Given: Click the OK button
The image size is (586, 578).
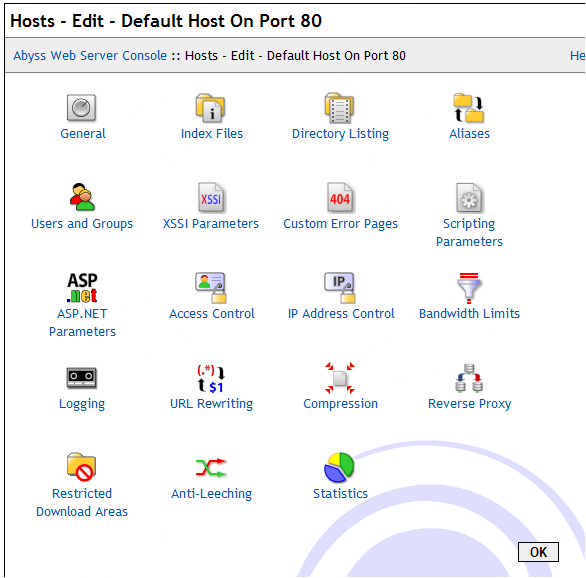Looking at the screenshot, I should click(x=538, y=552).
